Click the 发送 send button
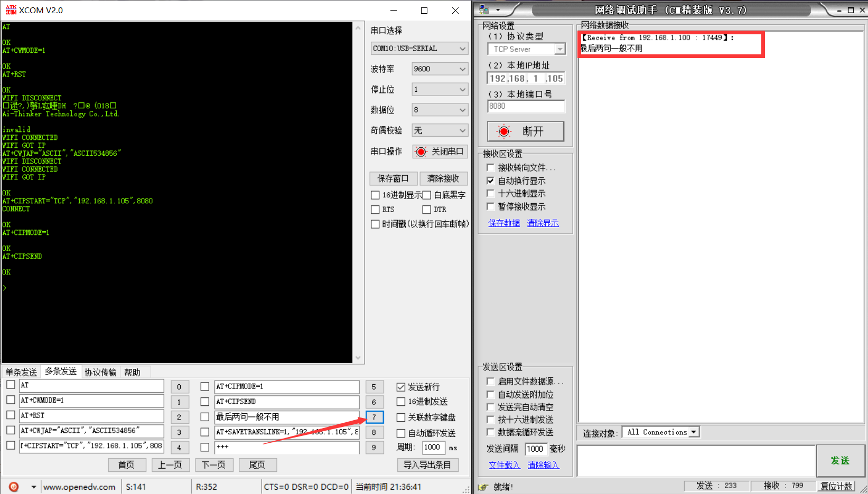868x494 pixels. point(841,461)
